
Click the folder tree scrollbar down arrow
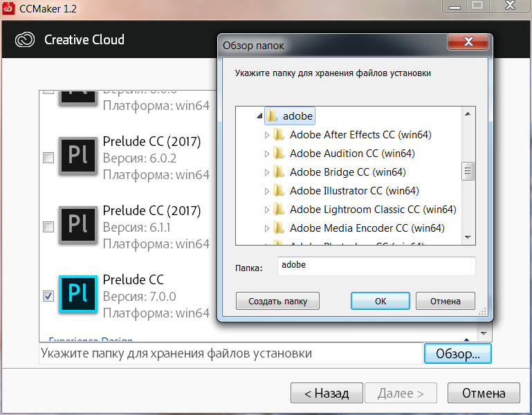point(468,238)
